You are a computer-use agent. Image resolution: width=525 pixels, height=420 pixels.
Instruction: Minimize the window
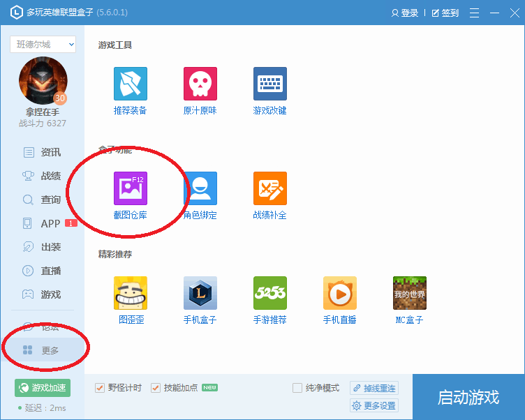pos(494,13)
